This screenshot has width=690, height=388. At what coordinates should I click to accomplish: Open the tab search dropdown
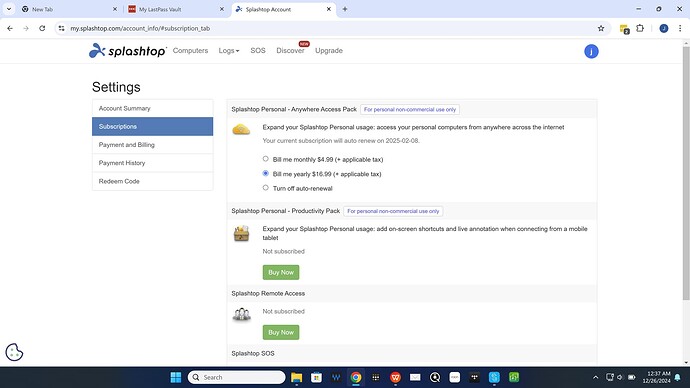pyautogui.click(x=9, y=9)
